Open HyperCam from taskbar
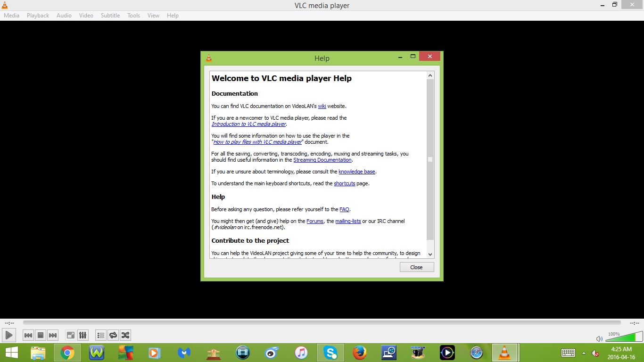 pyautogui.click(x=418, y=353)
